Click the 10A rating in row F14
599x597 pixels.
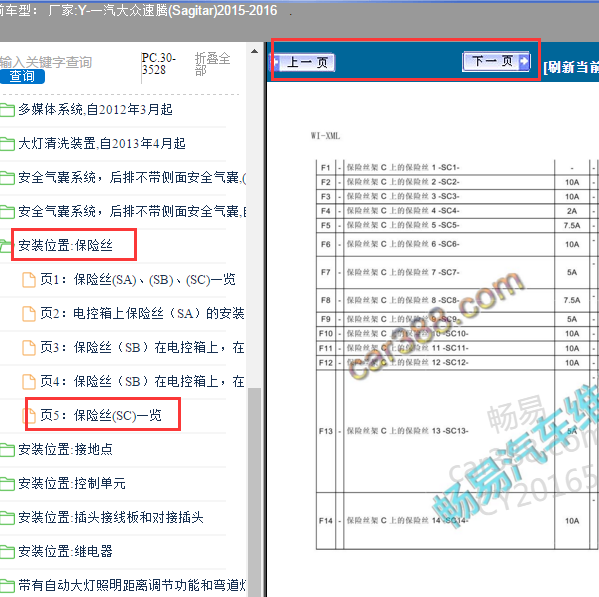click(572, 521)
